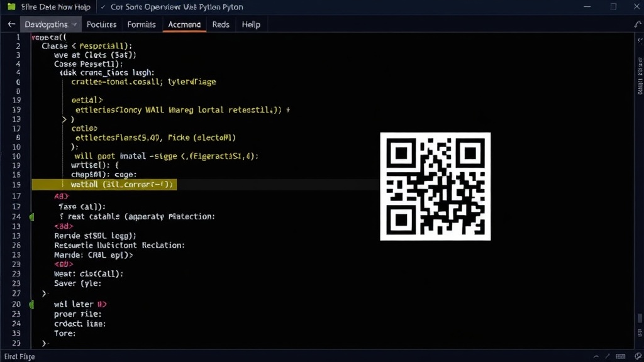Select the Acemena tab
Viewport: 644px width, 362px height.
pos(184,25)
